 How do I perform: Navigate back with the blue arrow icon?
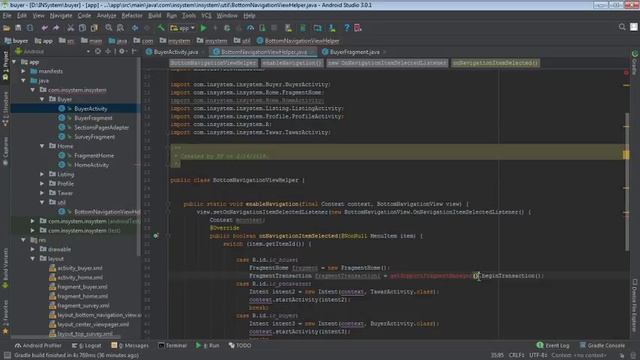click(x=135, y=28)
